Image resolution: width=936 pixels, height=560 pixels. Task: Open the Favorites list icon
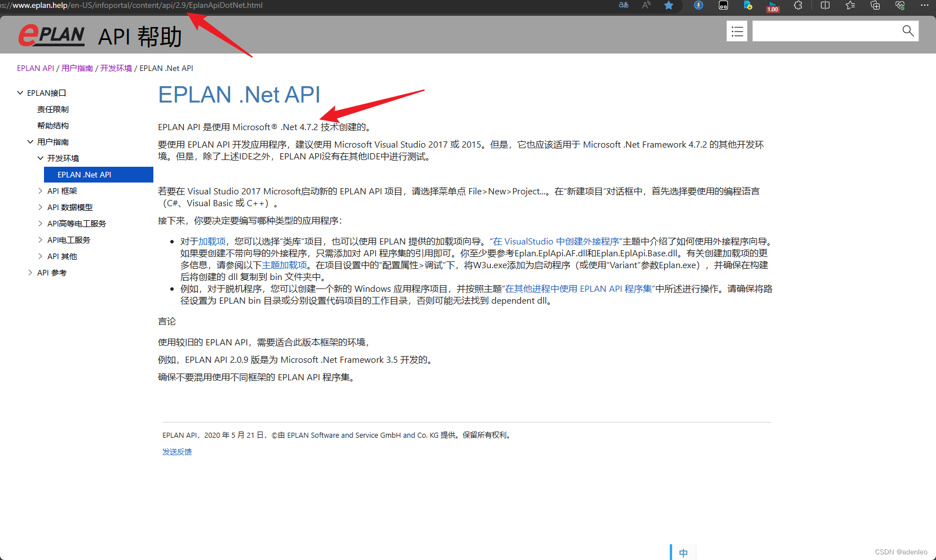850,5
